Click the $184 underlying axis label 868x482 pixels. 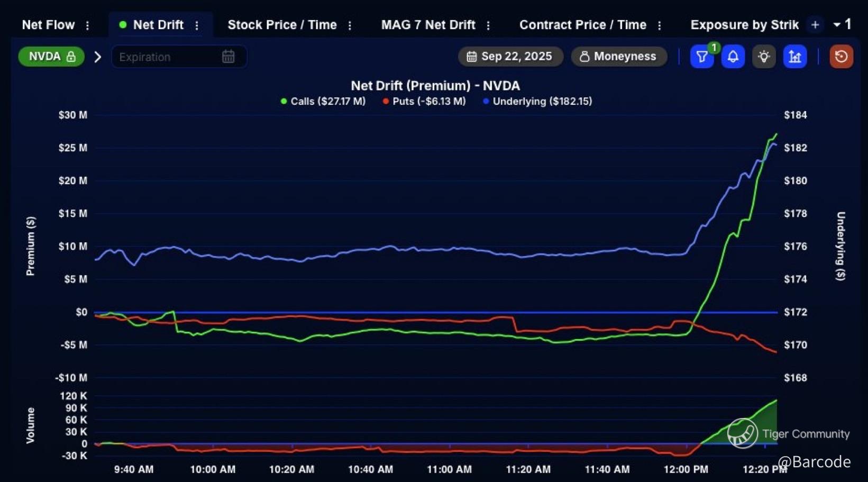coord(796,115)
